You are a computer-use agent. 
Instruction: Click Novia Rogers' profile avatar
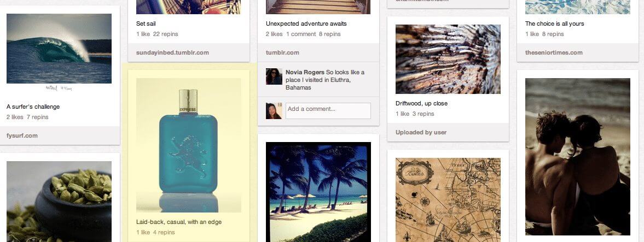[274, 76]
